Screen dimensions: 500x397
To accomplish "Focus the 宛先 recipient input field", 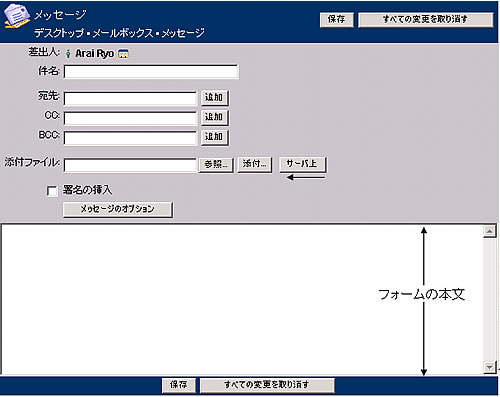I will pyautogui.click(x=130, y=99).
